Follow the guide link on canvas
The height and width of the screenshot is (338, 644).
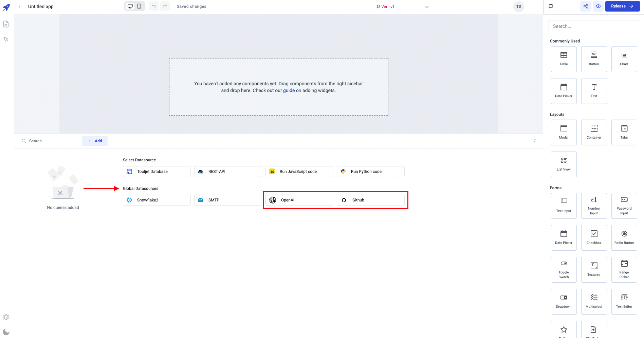(x=289, y=91)
